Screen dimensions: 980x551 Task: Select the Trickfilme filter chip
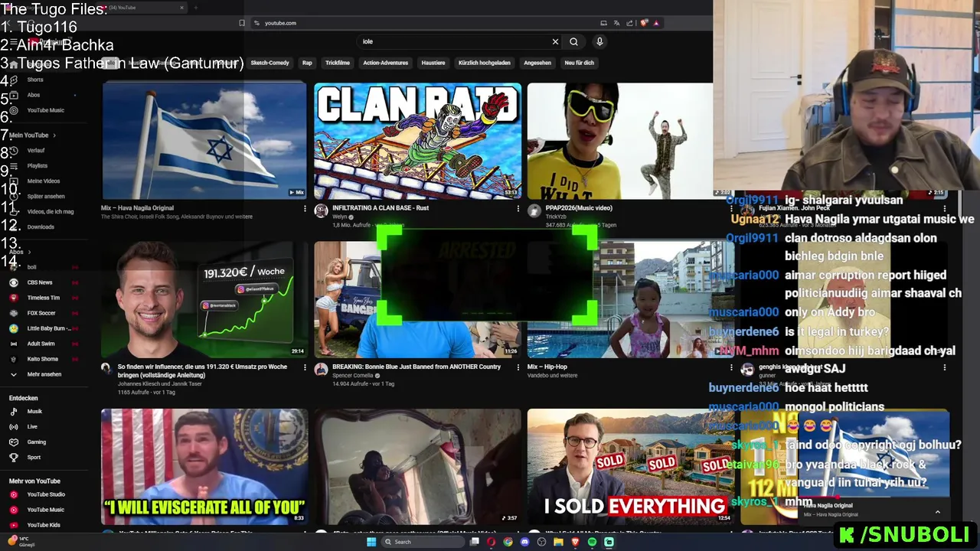pyautogui.click(x=338, y=63)
